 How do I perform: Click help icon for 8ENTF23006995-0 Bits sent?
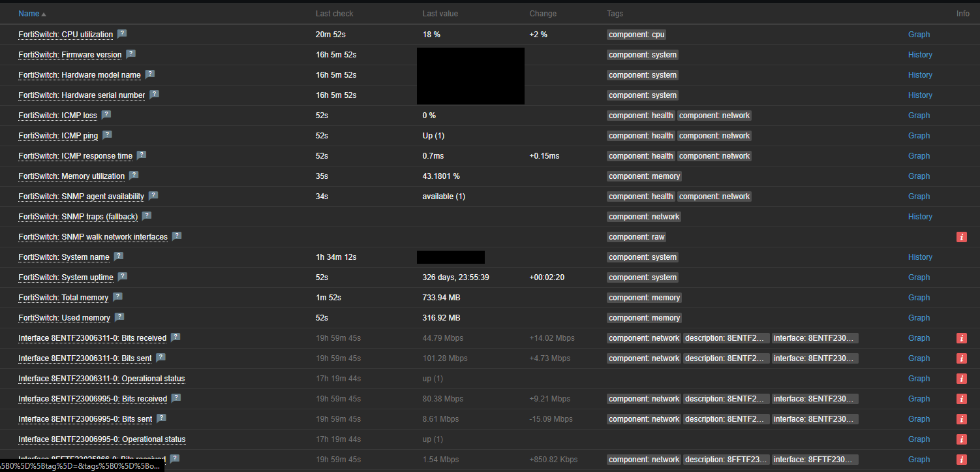click(161, 418)
